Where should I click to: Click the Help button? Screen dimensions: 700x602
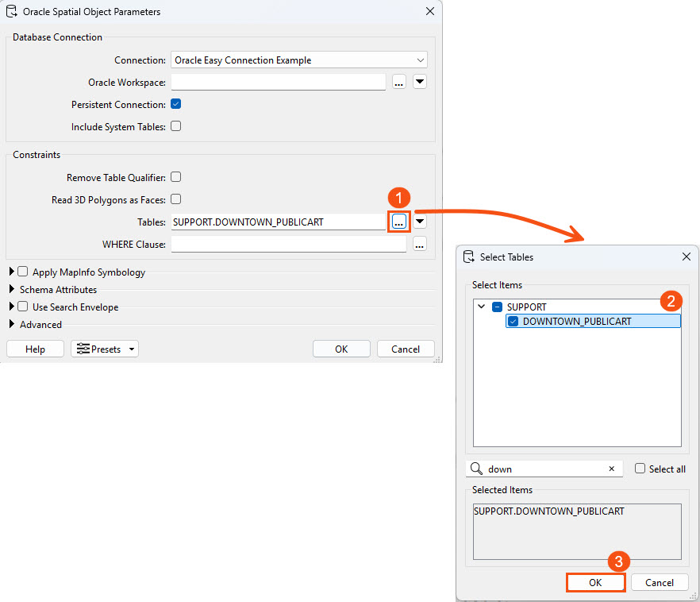(x=35, y=348)
